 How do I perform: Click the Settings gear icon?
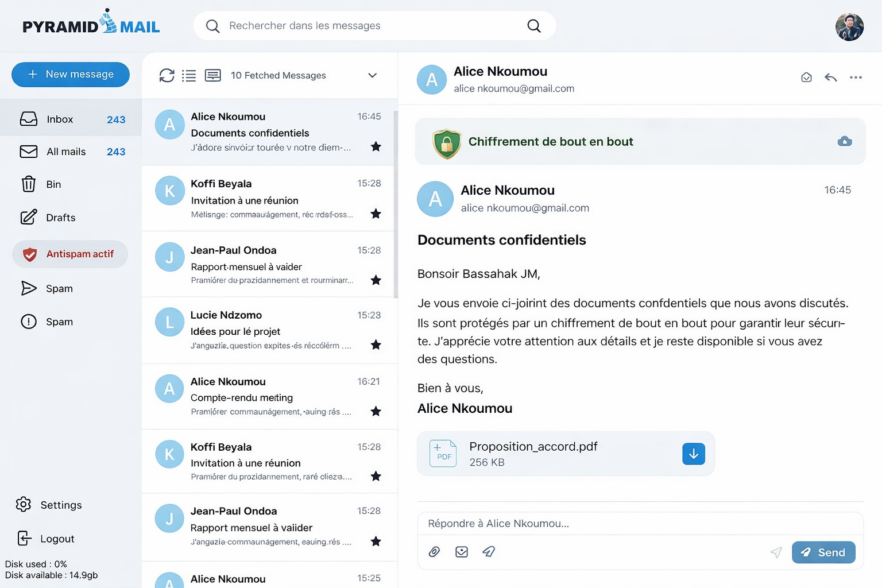(x=24, y=504)
